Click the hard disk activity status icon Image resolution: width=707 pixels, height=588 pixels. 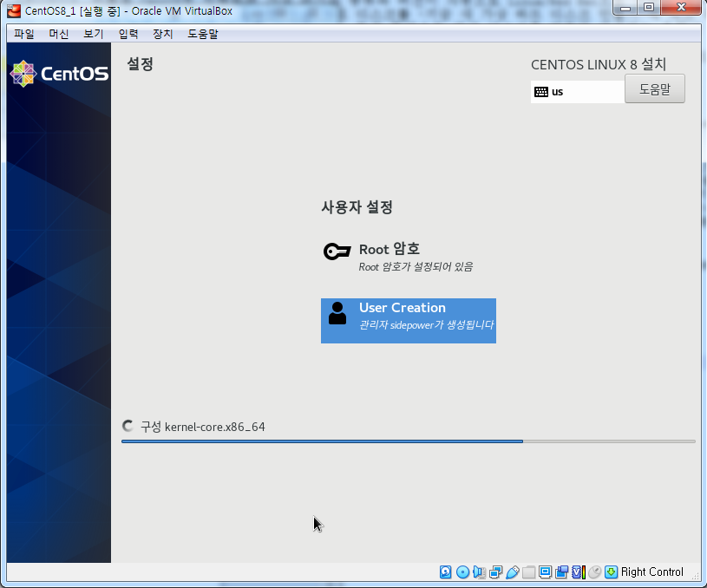[446, 572]
